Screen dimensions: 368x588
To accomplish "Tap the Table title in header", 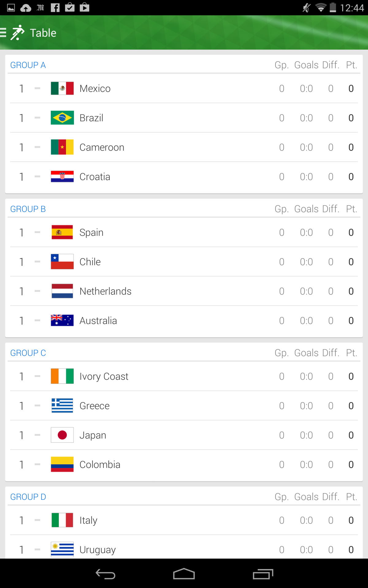I will (43, 33).
